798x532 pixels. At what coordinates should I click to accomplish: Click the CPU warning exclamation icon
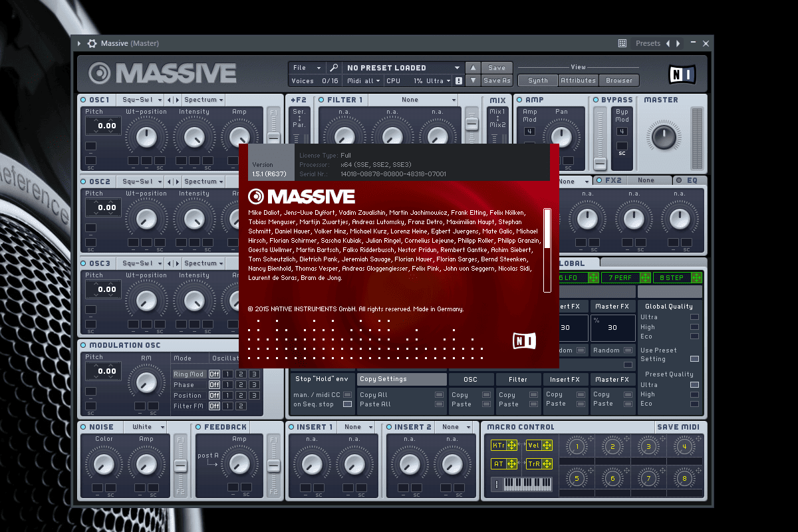458,81
